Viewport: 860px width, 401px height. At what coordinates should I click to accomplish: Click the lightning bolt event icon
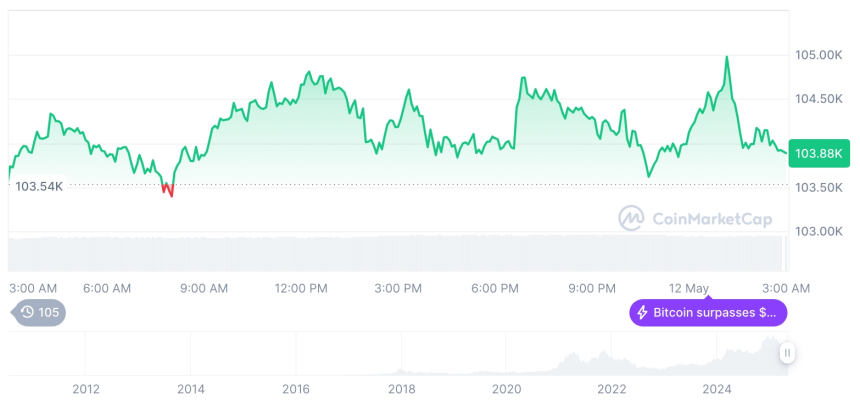642,313
